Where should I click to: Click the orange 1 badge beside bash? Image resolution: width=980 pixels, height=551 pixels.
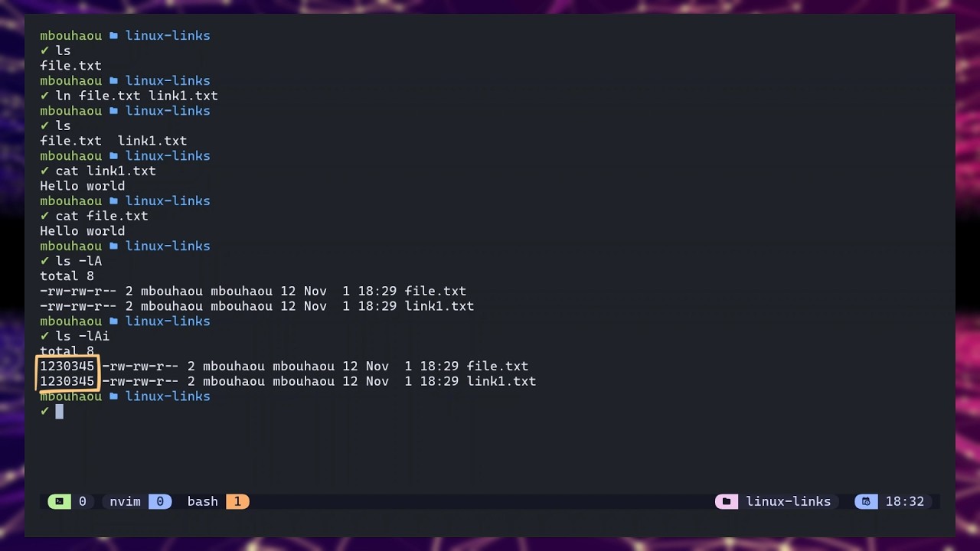pyautogui.click(x=237, y=501)
